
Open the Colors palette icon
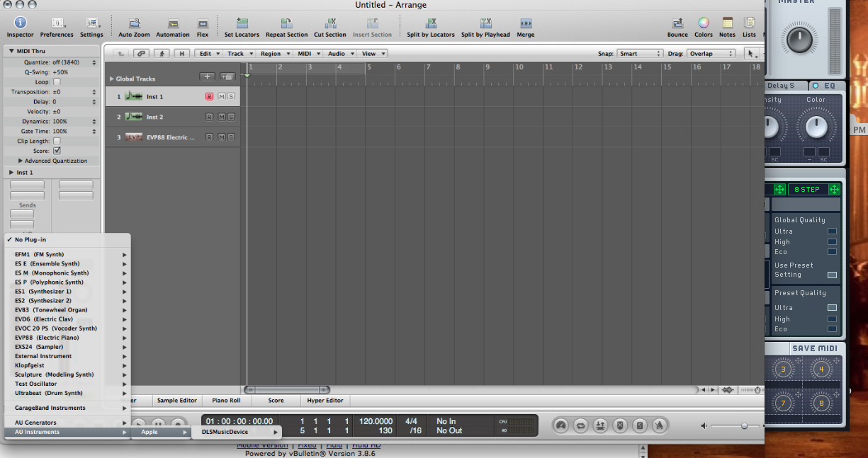(704, 23)
